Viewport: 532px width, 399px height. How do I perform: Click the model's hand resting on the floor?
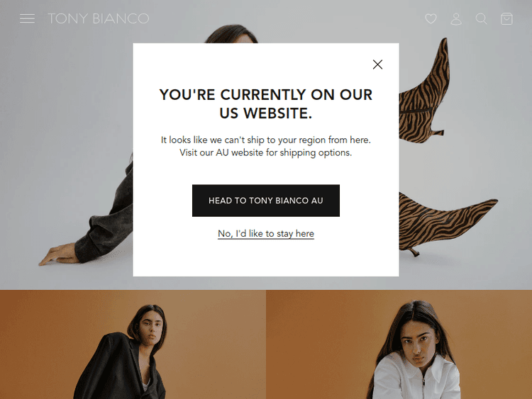(57, 255)
